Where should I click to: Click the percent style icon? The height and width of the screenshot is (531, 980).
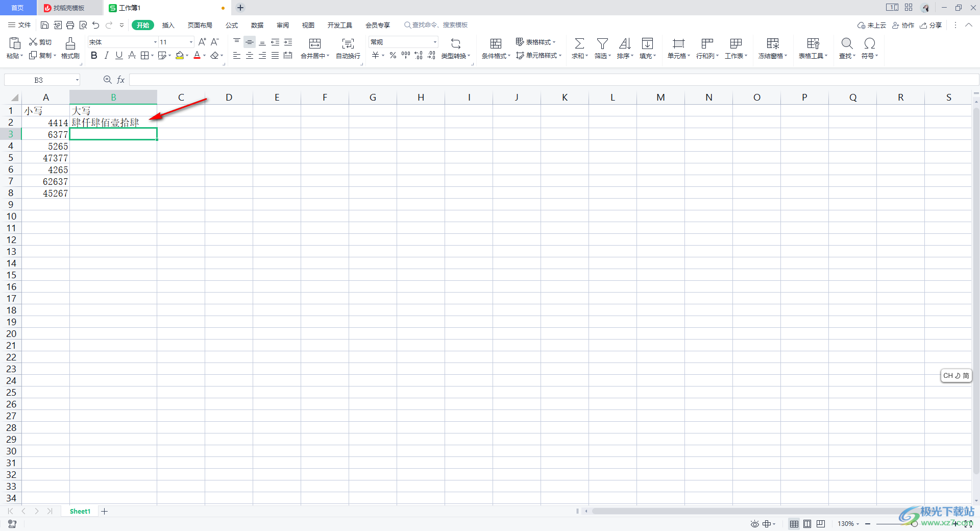(x=393, y=55)
